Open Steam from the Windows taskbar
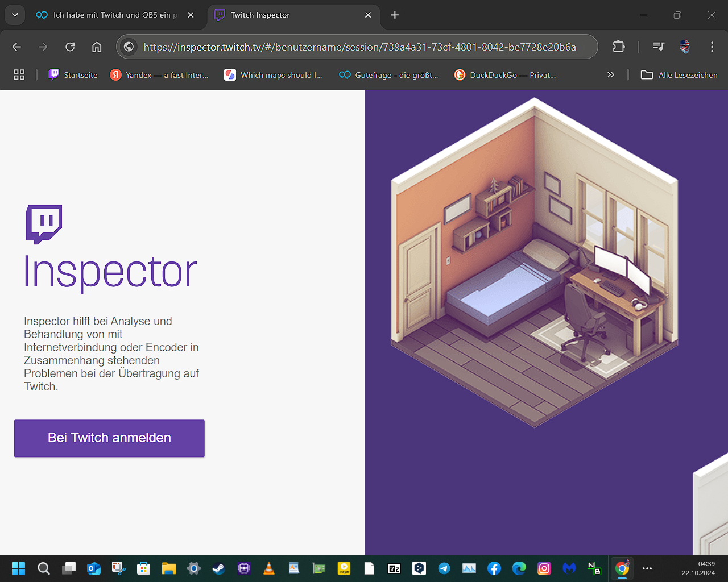728x582 pixels. coord(218,568)
